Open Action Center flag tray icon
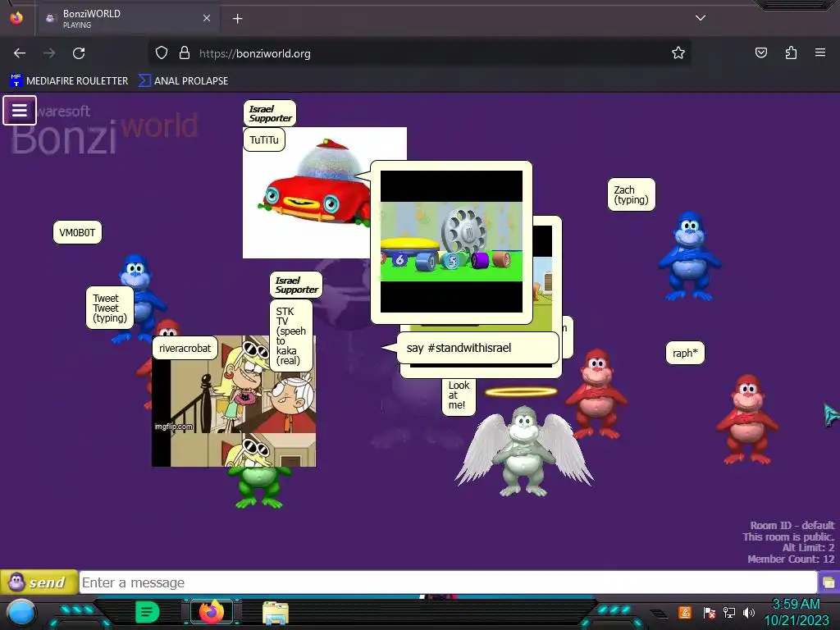The image size is (840, 630). point(709,612)
